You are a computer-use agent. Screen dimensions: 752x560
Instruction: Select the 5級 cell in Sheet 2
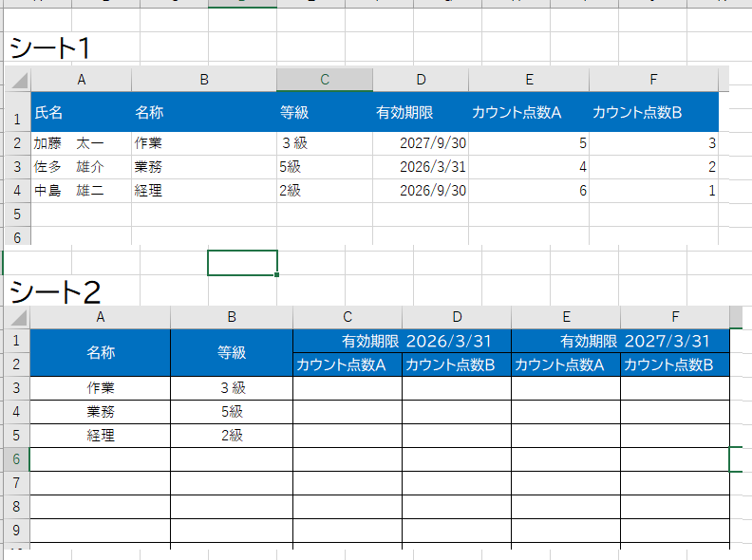coord(232,412)
